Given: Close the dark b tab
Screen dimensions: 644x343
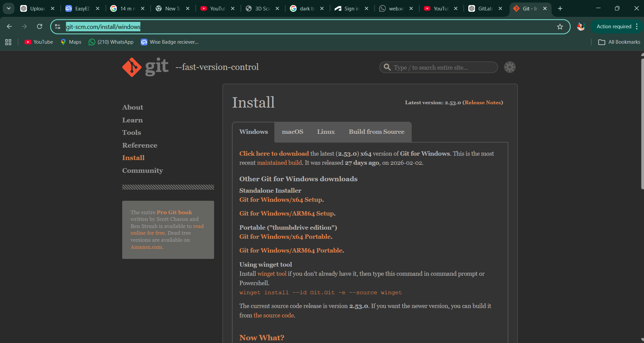Looking at the screenshot, I should point(322,8).
